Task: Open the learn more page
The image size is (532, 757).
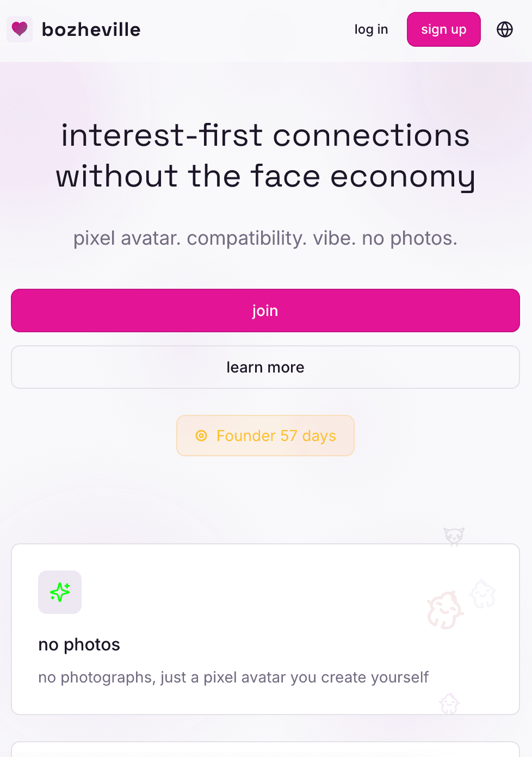Action: [x=265, y=367]
